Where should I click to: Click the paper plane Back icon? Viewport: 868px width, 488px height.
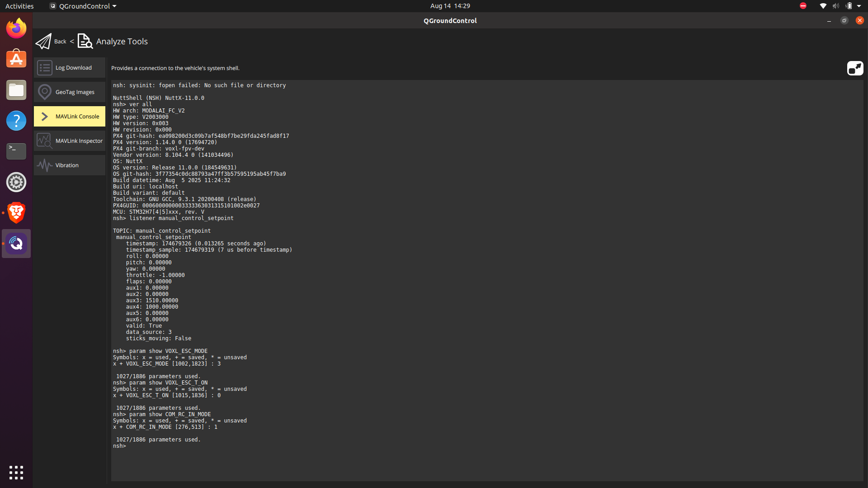coord(43,42)
